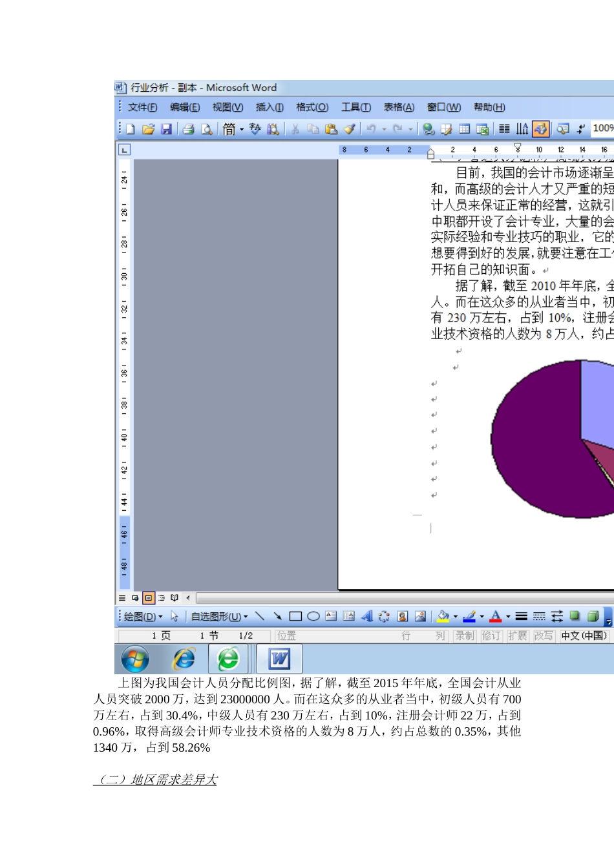Open the 插入(I) menu

coord(270,107)
